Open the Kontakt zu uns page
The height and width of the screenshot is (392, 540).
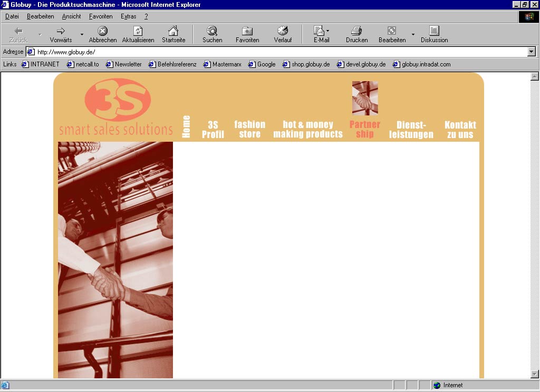pos(460,130)
